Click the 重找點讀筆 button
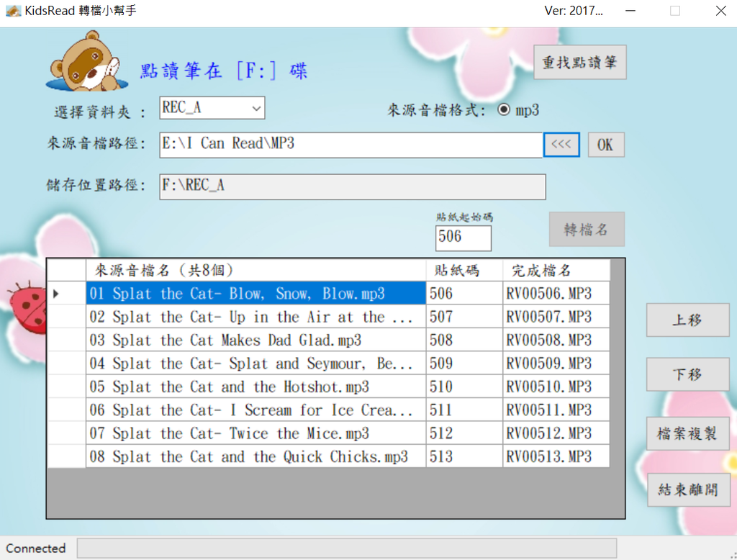Viewport: 737px width, 560px height. tap(579, 62)
